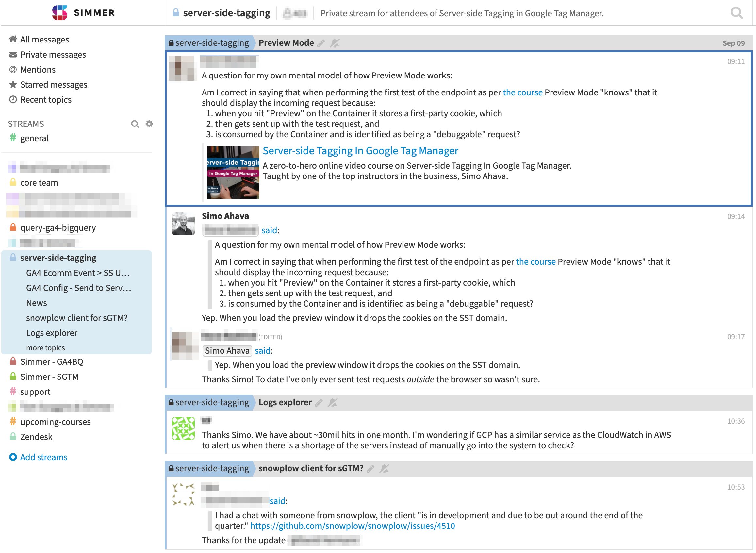
Task: Open the core team stream
Action: (x=39, y=183)
